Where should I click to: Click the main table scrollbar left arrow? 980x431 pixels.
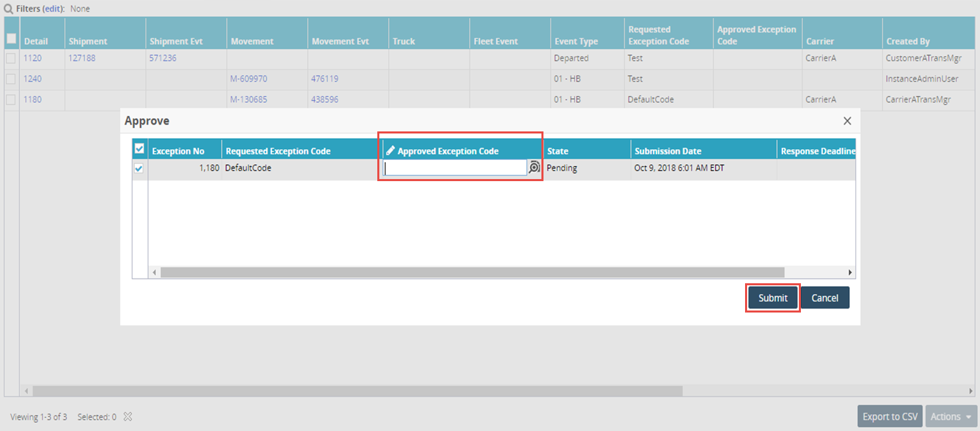[27, 392]
